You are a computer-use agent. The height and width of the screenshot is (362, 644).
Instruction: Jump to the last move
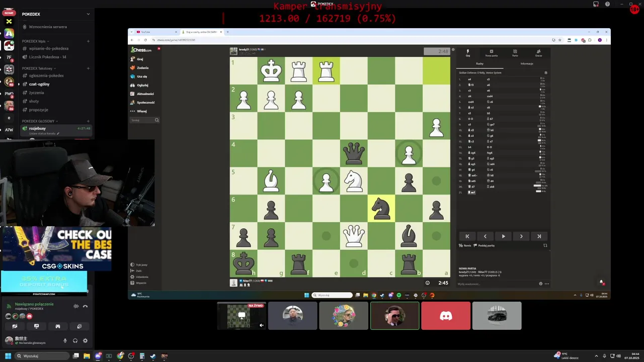[x=539, y=236]
